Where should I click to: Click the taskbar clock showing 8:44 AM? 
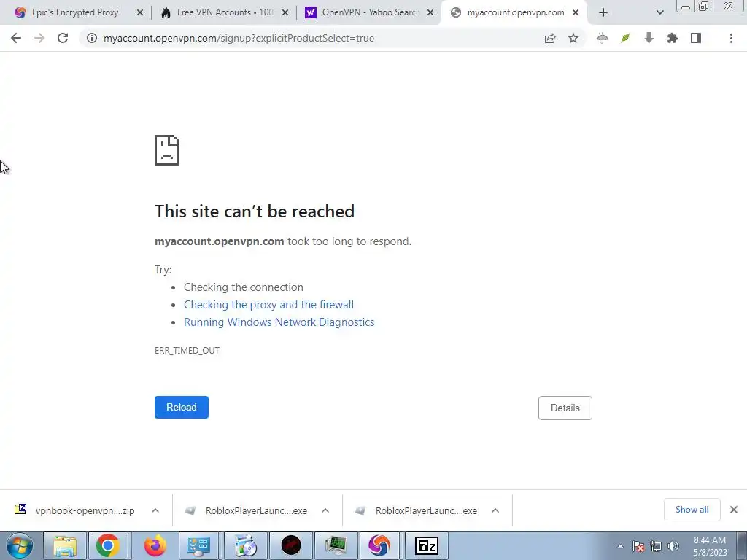coord(710,546)
